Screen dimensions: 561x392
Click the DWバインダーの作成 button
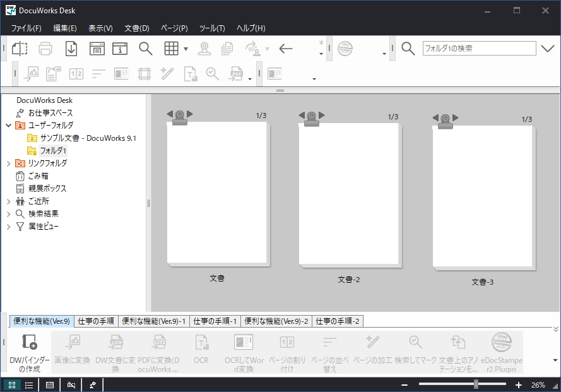pyautogui.click(x=30, y=353)
